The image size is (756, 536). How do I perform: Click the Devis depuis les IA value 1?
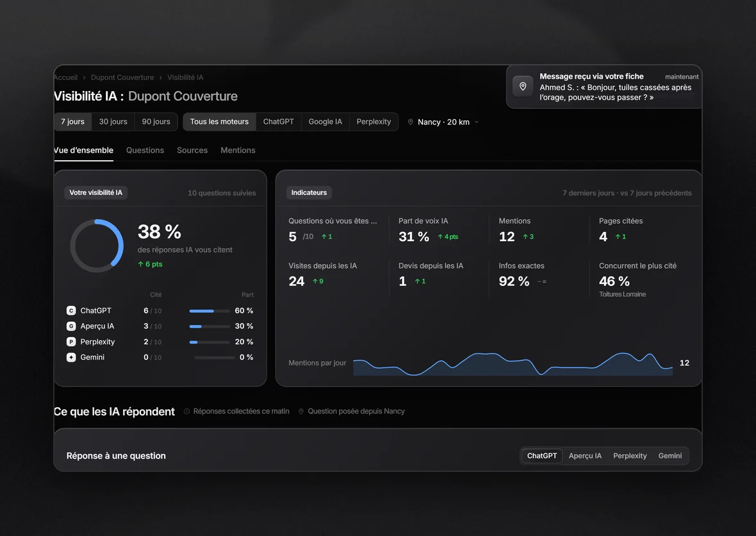click(x=402, y=281)
